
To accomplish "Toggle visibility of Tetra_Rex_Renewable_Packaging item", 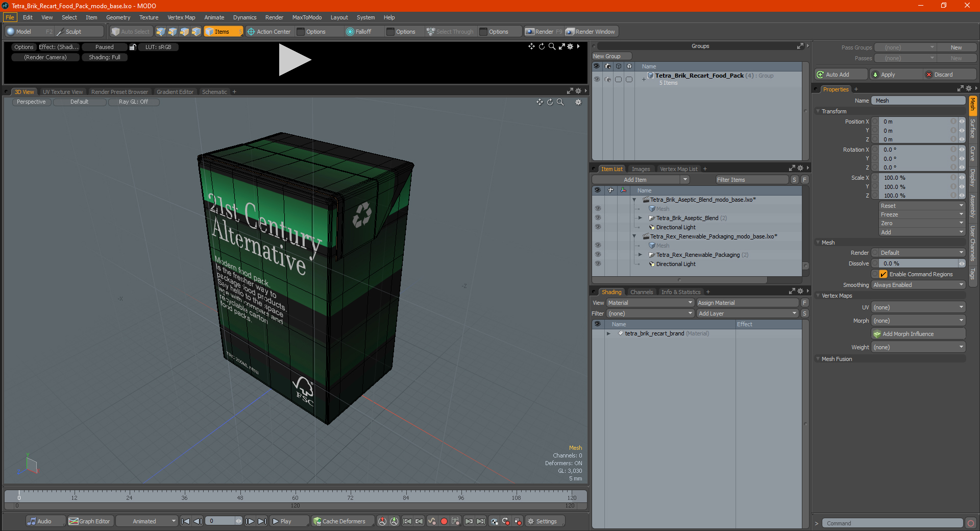I will coord(598,255).
